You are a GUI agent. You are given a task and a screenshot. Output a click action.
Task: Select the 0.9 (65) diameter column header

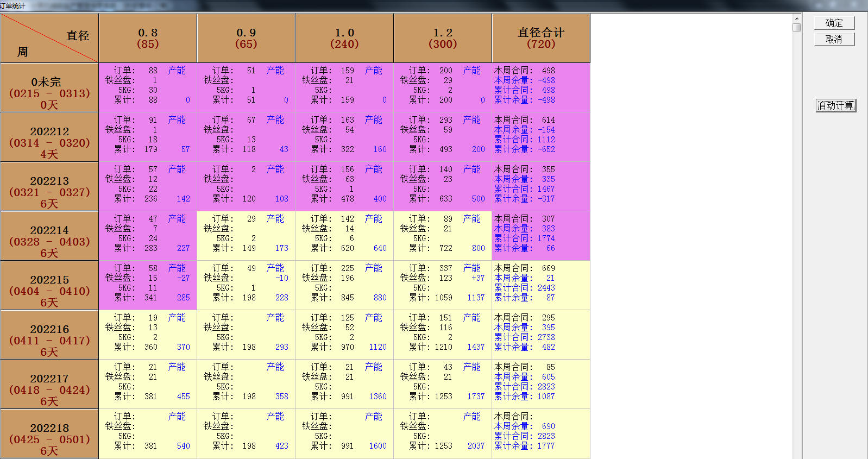(x=246, y=38)
